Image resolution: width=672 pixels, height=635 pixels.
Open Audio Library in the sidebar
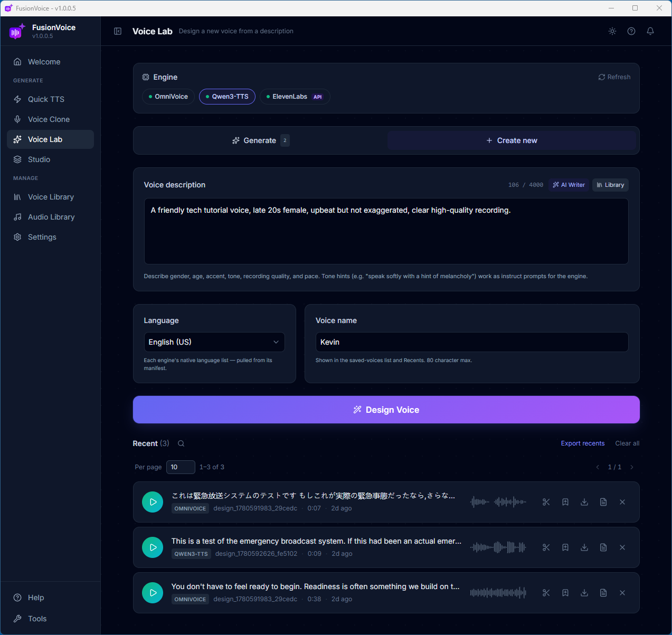click(50, 217)
